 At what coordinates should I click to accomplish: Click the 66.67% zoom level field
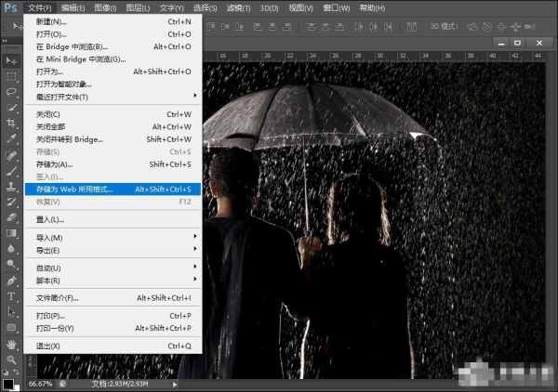40,384
